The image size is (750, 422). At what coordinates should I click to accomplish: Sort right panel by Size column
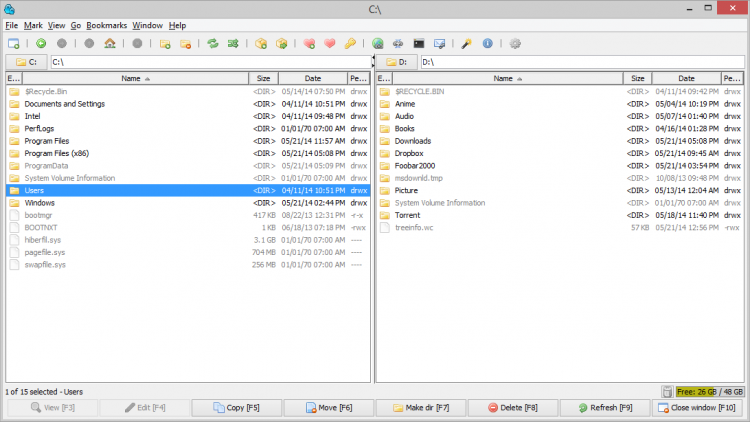coord(638,78)
